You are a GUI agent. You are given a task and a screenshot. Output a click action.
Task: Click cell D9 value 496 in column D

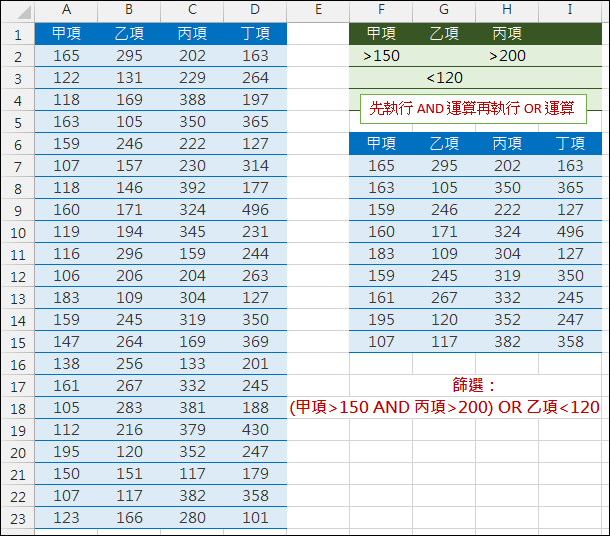point(255,210)
